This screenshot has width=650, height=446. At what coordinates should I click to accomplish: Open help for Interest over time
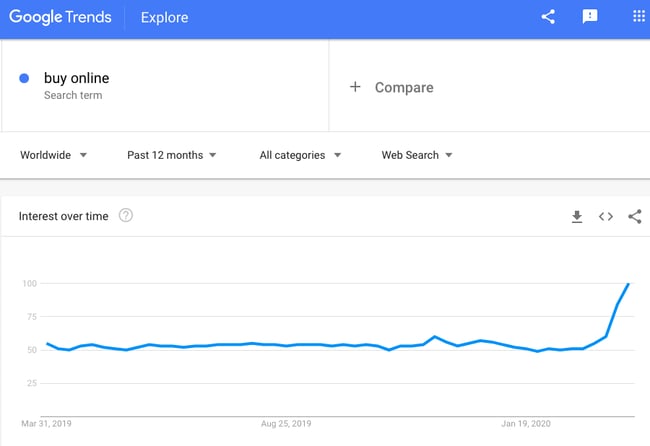pyautogui.click(x=126, y=216)
